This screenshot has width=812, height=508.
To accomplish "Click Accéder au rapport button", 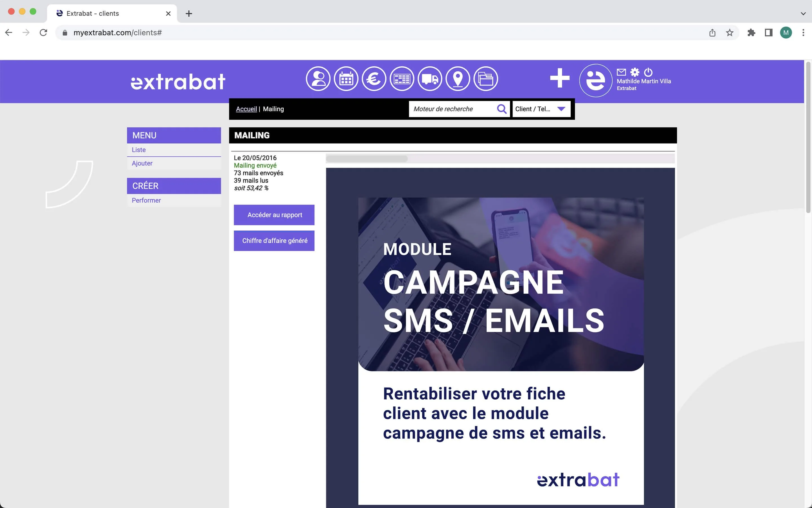I will pos(274,215).
